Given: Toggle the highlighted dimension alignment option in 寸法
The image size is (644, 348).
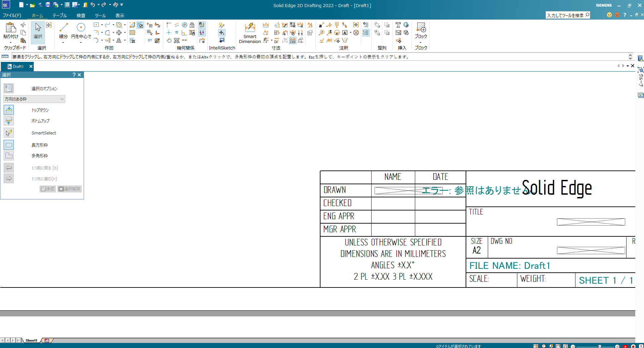Looking at the screenshot, I should [x=293, y=40].
